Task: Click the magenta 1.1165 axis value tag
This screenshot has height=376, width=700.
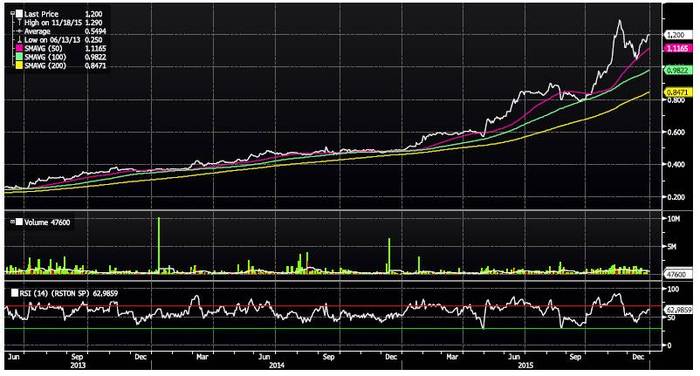Action: (x=677, y=48)
